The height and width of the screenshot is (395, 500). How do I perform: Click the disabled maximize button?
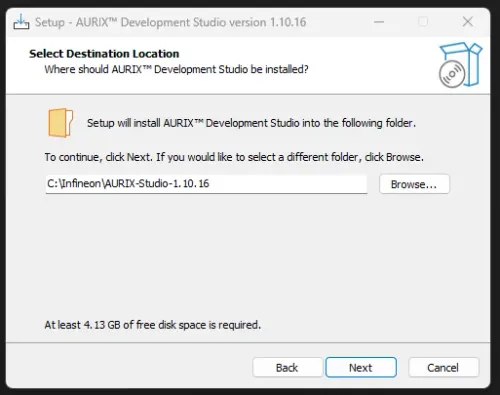tap(423, 22)
